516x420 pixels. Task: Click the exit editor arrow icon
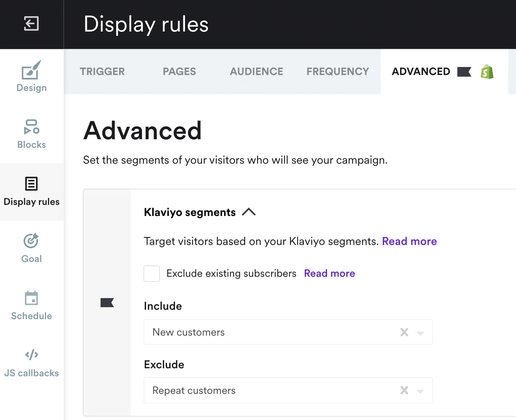31,24
